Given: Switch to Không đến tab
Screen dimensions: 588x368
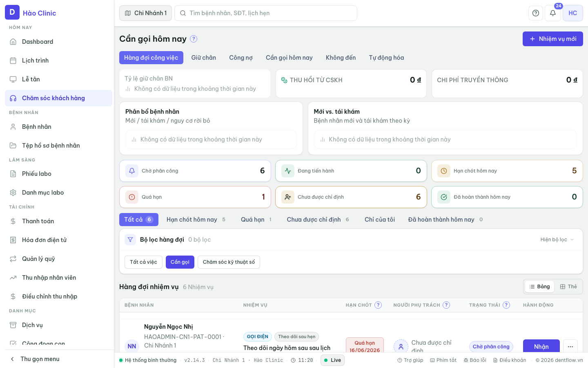Looking at the screenshot, I should click(x=341, y=58).
